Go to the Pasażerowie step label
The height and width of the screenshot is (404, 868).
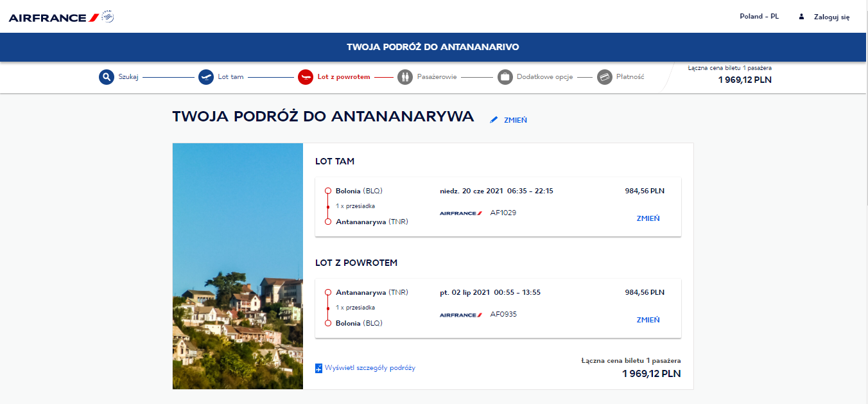pyautogui.click(x=437, y=77)
